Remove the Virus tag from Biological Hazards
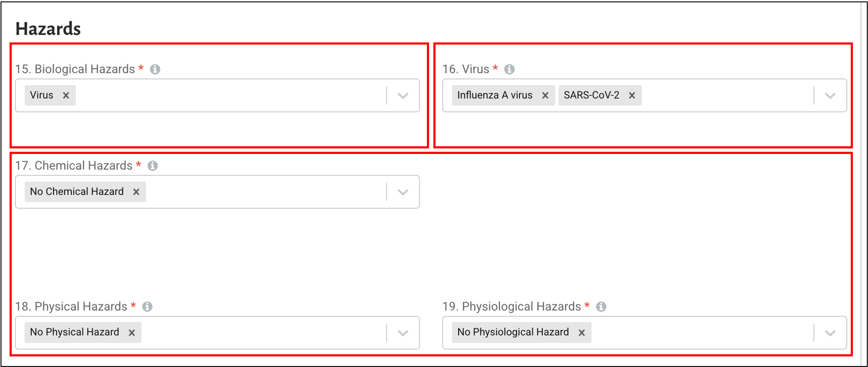The width and height of the screenshot is (868, 367). (x=66, y=96)
